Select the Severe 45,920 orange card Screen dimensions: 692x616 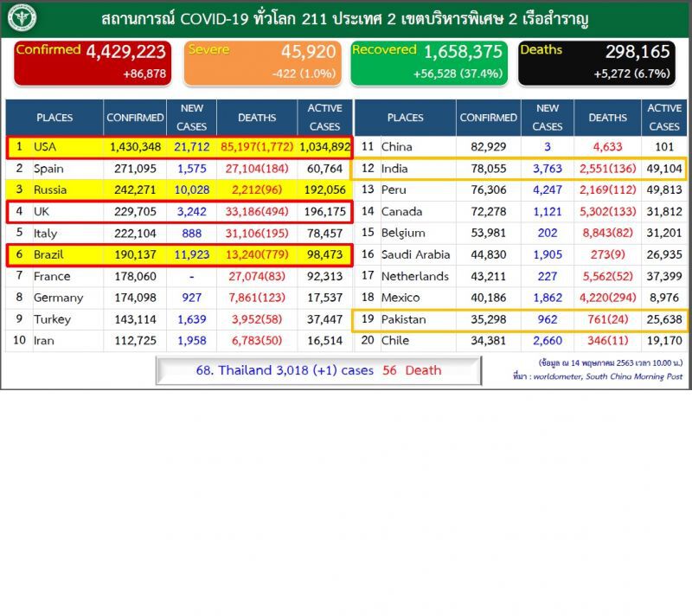(263, 62)
